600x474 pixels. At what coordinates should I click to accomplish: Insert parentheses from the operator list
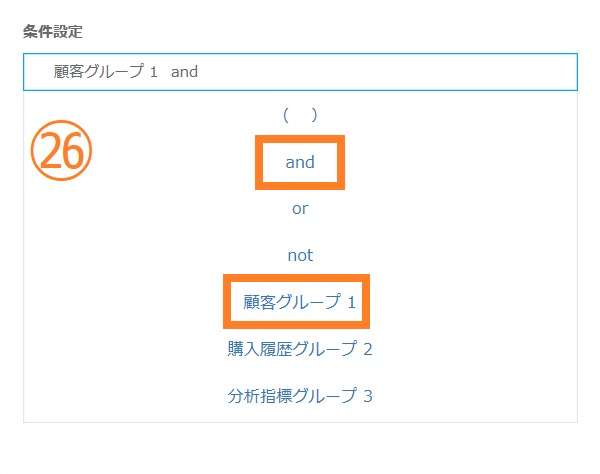coord(300,115)
